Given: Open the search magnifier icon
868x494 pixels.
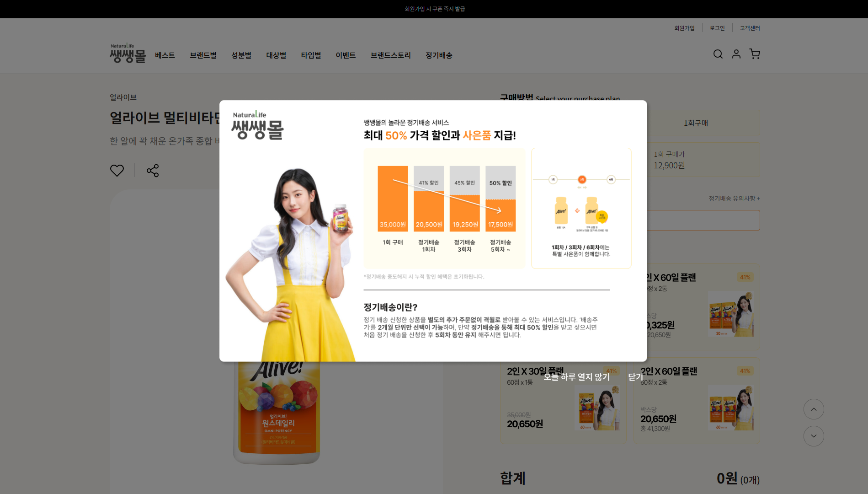Looking at the screenshot, I should 718,54.
